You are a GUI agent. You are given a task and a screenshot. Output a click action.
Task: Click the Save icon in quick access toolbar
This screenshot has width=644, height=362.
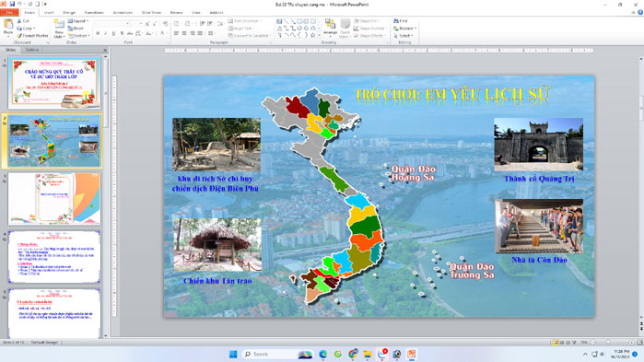point(12,4)
